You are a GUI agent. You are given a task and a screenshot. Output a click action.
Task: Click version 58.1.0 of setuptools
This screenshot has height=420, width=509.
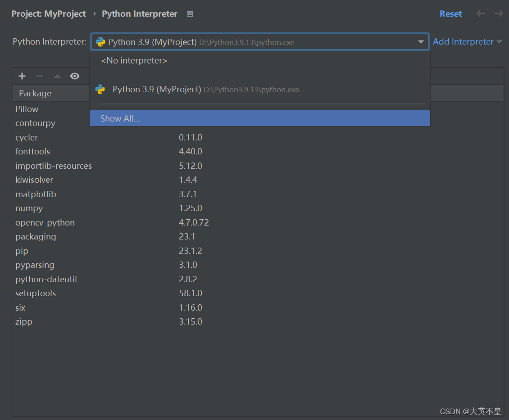[x=191, y=294]
